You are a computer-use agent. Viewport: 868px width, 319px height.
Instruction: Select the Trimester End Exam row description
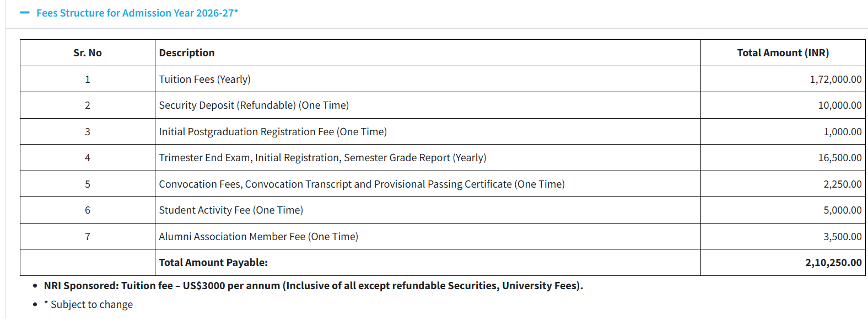point(322,158)
